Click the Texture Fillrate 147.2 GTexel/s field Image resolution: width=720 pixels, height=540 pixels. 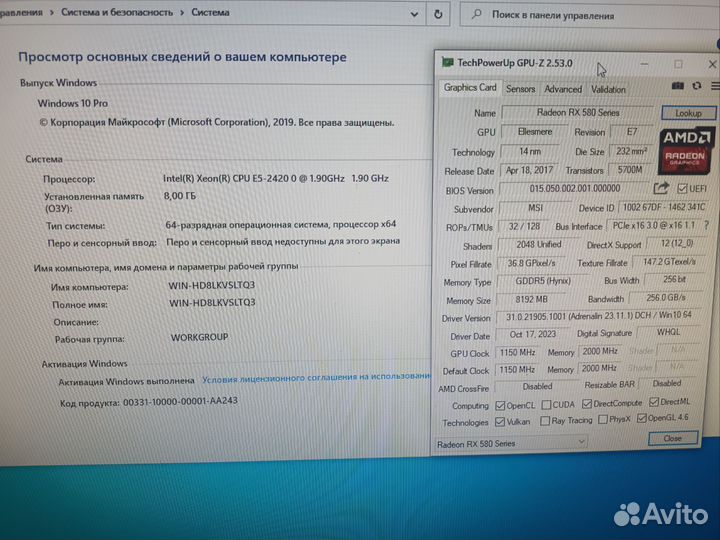669,262
